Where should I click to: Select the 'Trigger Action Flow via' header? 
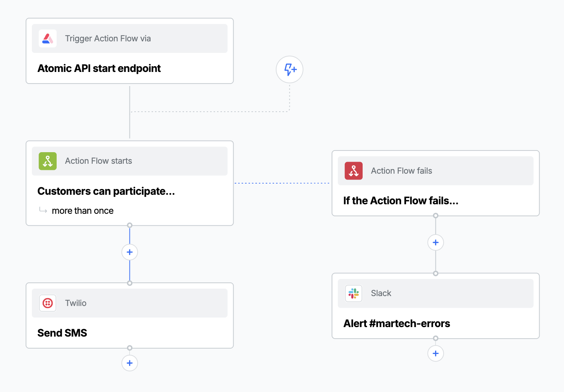(130, 38)
